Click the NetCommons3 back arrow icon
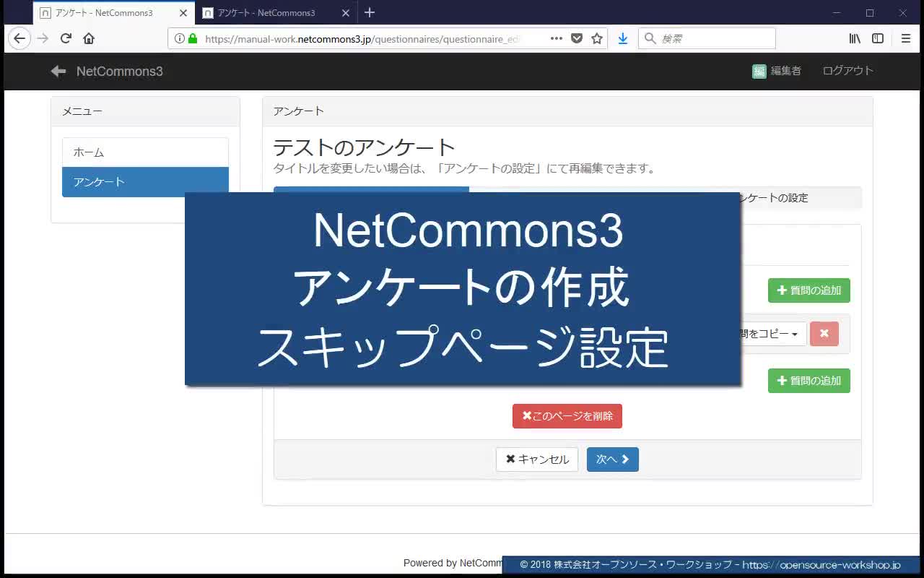The width and height of the screenshot is (924, 578). click(x=58, y=71)
